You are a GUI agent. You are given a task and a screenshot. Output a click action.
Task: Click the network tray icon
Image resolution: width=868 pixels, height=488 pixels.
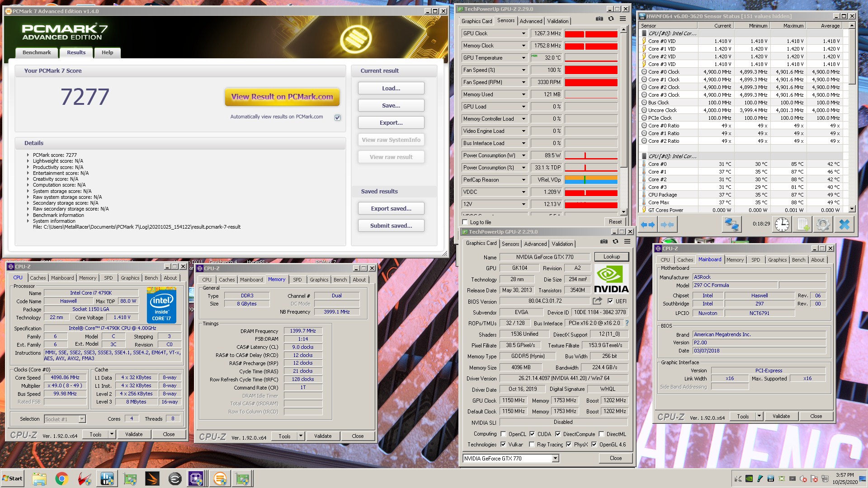825,479
